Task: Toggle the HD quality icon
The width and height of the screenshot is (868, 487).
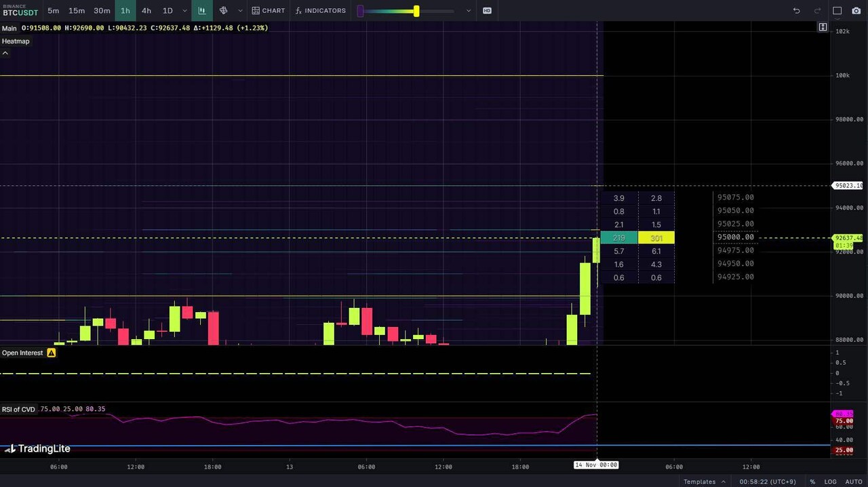Action: tap(487, 11)
